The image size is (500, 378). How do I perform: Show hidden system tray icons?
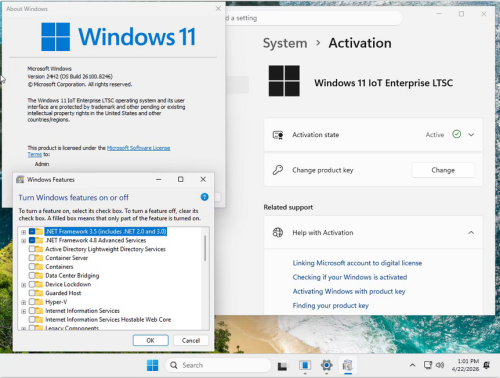point(412,365)
